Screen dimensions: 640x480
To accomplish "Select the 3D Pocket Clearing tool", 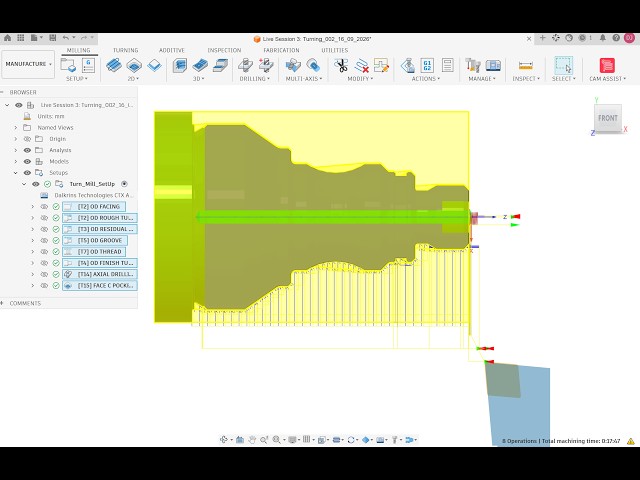I will click(200, 65).
